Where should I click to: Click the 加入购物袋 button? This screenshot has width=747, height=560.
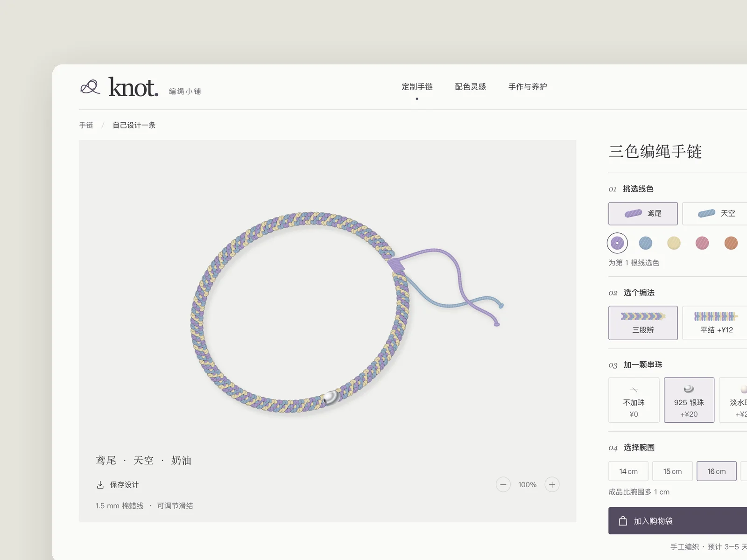pyautogui.click(x=678, y=521)
